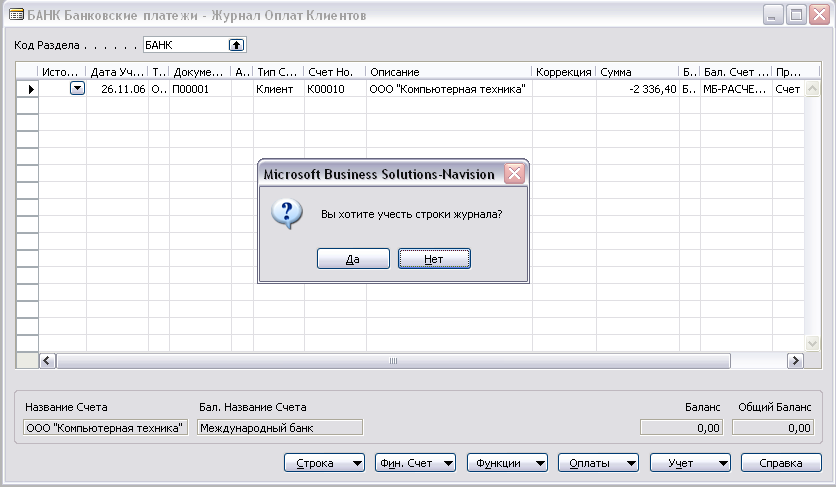Click the Докуме... column header
836x487 pixels.
pyautogui.click(x=200, y=72)
